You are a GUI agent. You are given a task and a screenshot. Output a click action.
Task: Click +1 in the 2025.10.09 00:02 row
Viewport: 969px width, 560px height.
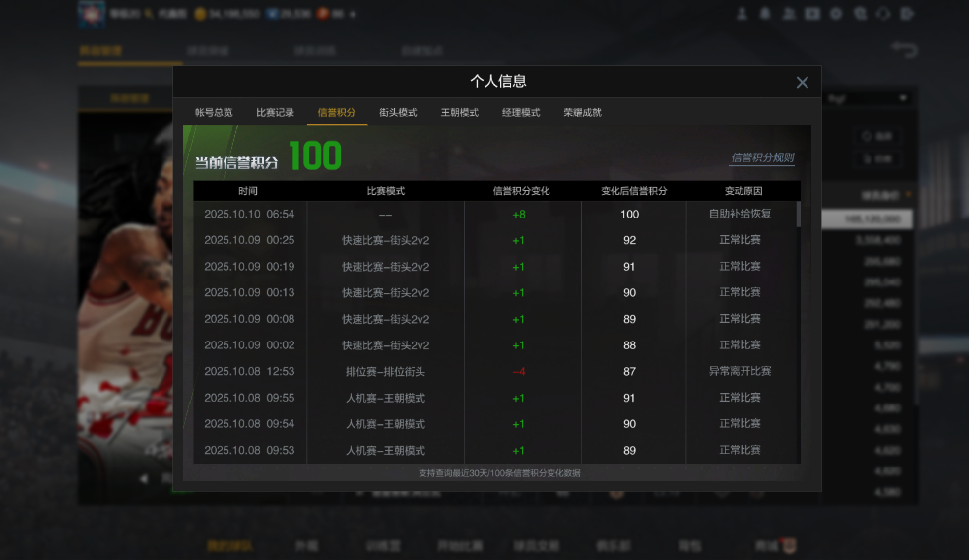click(x=518, y=345)
